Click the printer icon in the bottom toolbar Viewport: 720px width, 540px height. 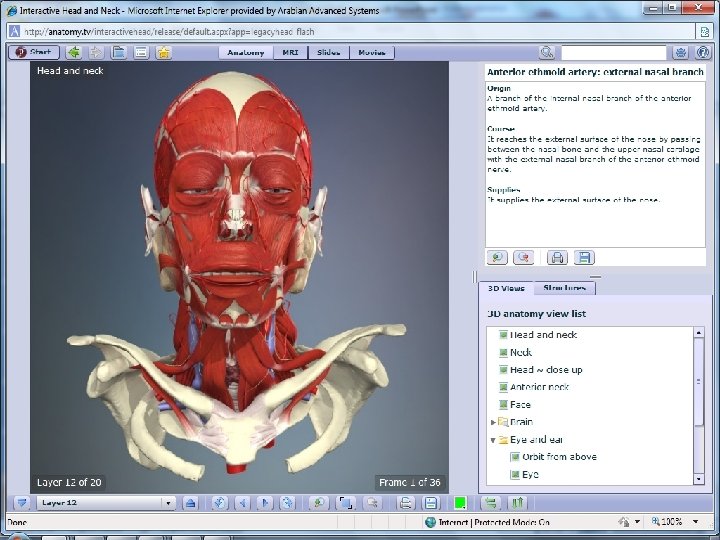406,503
